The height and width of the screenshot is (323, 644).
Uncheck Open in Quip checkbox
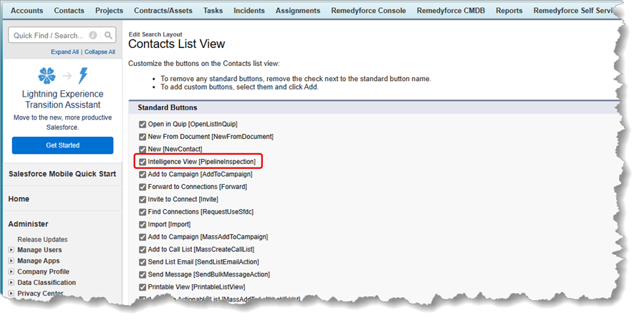[x=143, y=125]
